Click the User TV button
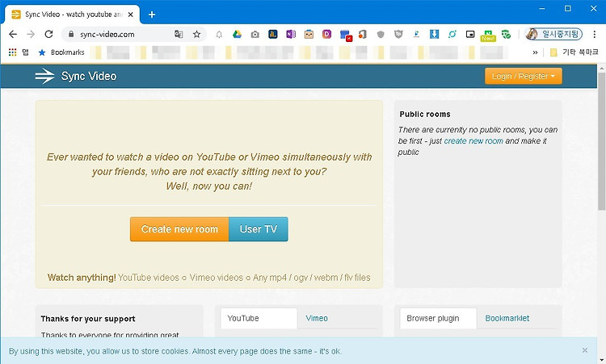The height and width of the screenshot is (364, 606). tap(259, 229)
